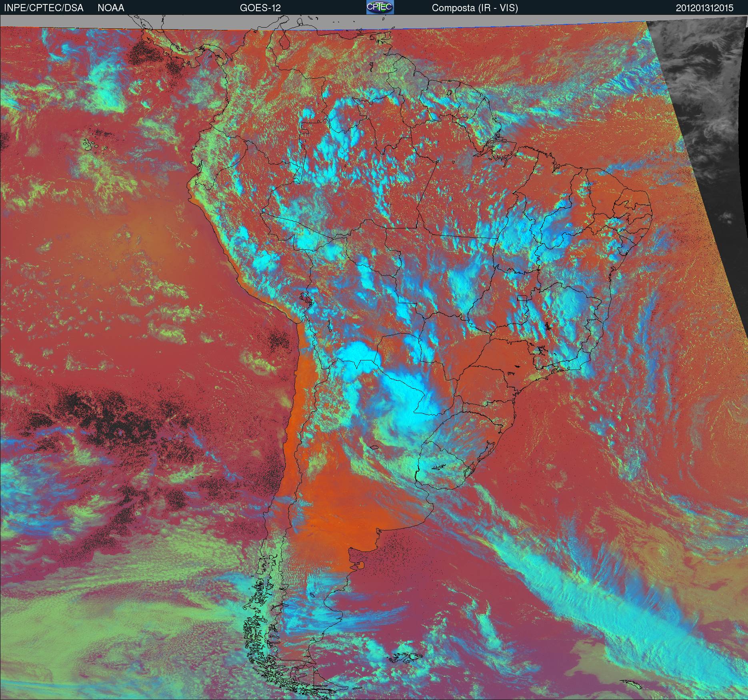Click the INPE/CPTEC/DSA header text
Viewport: 748px width, 700px height.
pos(44,8)
